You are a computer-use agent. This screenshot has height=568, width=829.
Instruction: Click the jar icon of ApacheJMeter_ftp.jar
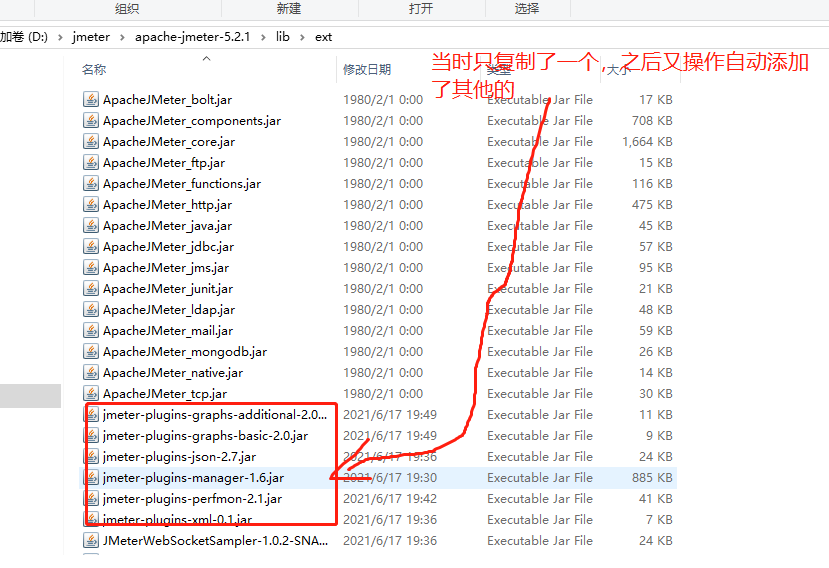point(91,162)
